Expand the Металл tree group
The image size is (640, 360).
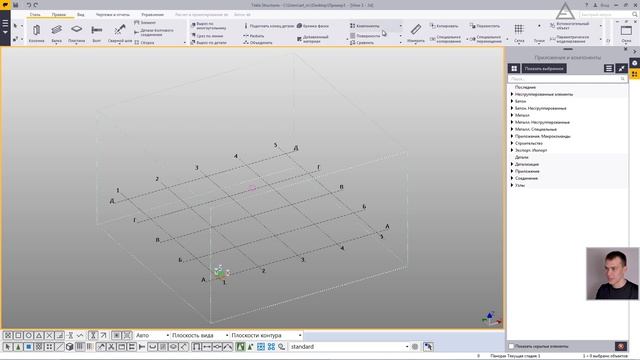(512, 115)
